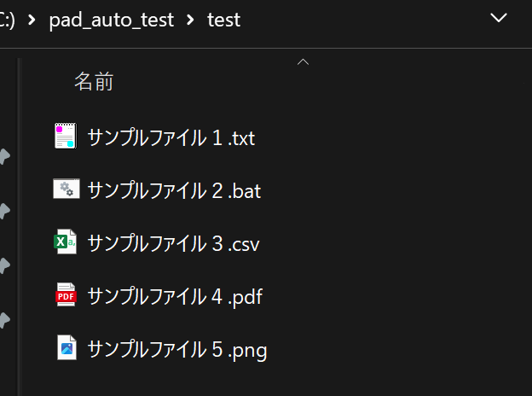Select the red PDF file icon
Screen dimensions: 532x396
(x=66, y=294)
